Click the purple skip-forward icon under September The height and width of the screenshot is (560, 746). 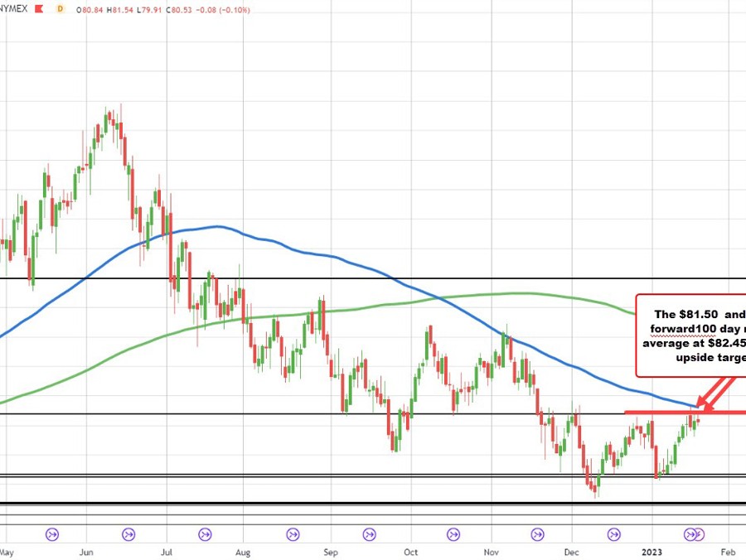tap(369, 535)
